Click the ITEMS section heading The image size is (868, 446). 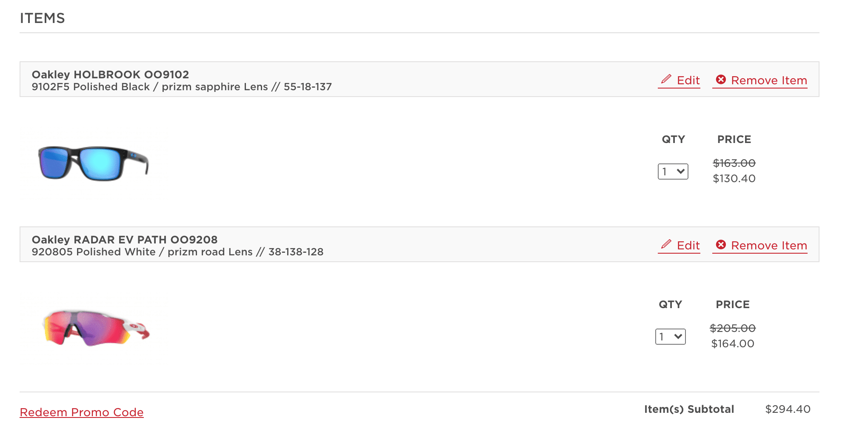(42, 18)
